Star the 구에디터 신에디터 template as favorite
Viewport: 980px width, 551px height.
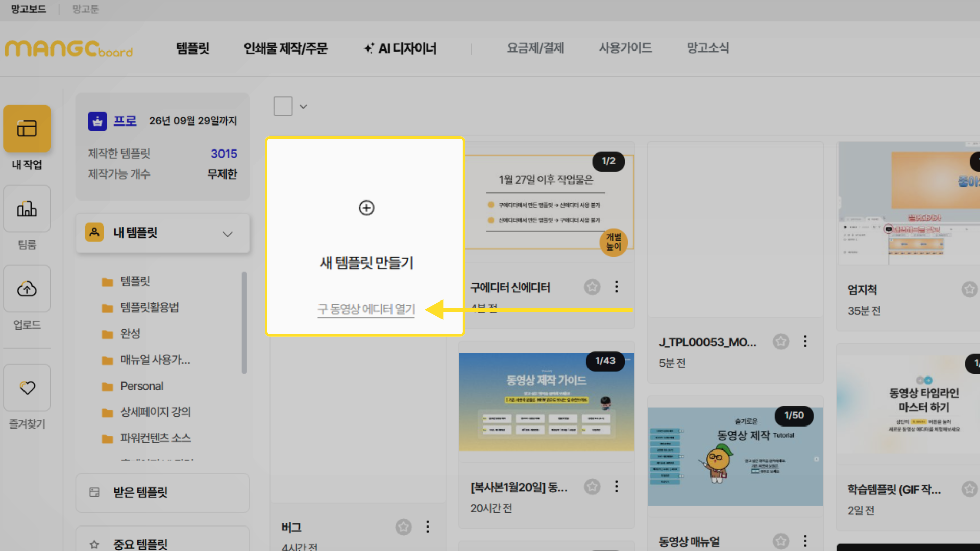[592, 287]
